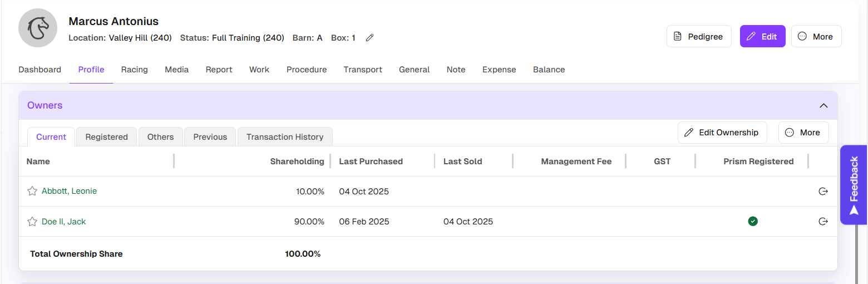Click Prism Registered green checkmark
The height and width of the screenshot is (284, 868).
tap(753, 222)
